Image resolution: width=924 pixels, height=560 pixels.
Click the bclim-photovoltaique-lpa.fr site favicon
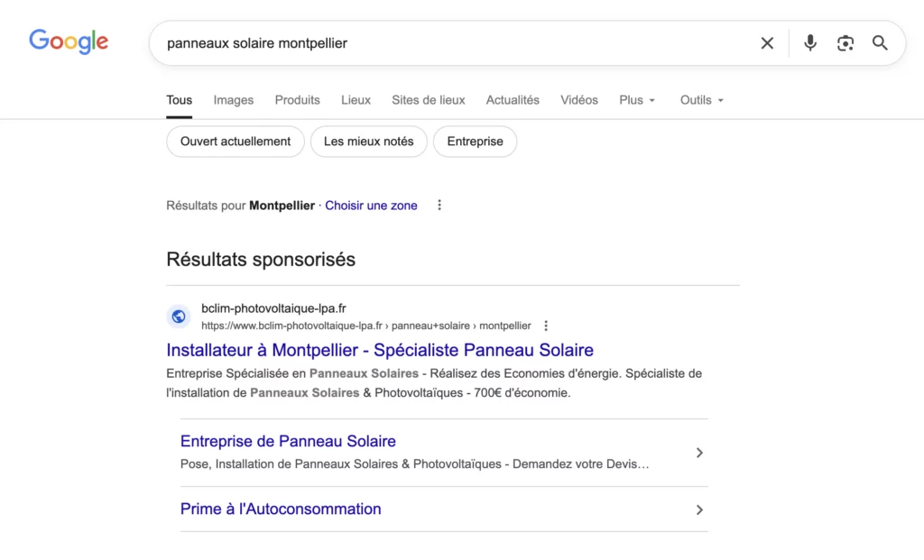coord(178,317)
